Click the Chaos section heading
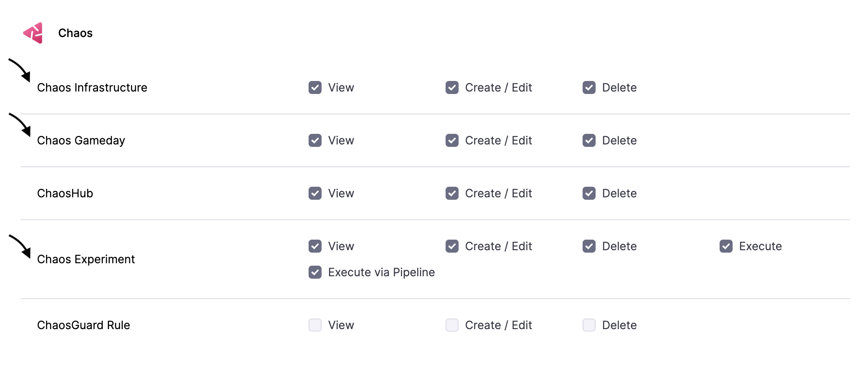 pos(75,33)
